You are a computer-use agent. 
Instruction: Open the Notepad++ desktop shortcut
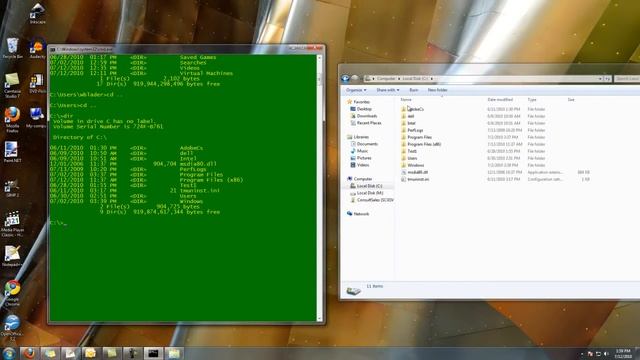[x=12, y=256]
